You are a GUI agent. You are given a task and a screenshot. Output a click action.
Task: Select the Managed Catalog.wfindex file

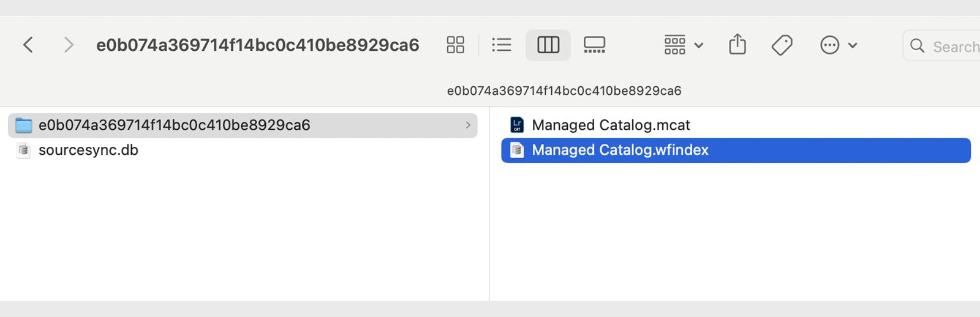pos(620,151)
